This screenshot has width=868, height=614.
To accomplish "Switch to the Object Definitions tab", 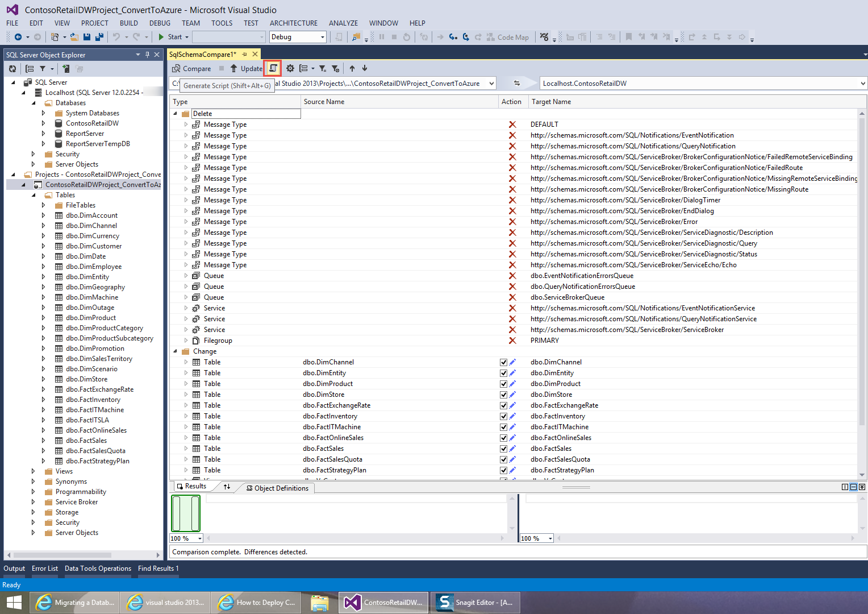I will (278, 488).
